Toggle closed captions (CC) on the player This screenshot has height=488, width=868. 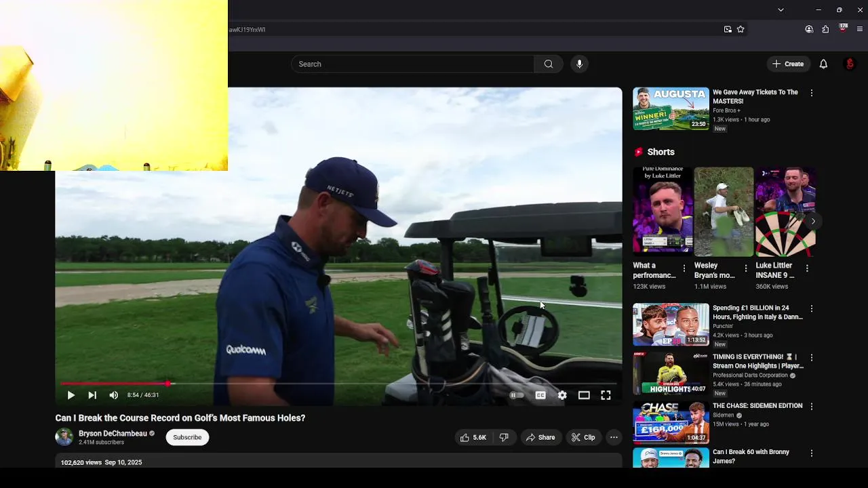540,395
